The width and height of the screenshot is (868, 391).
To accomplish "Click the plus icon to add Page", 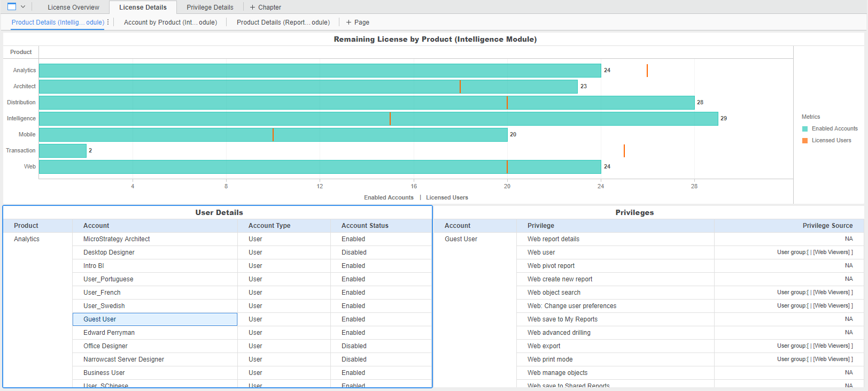I will pyautogui.click(x=348, y=22).
